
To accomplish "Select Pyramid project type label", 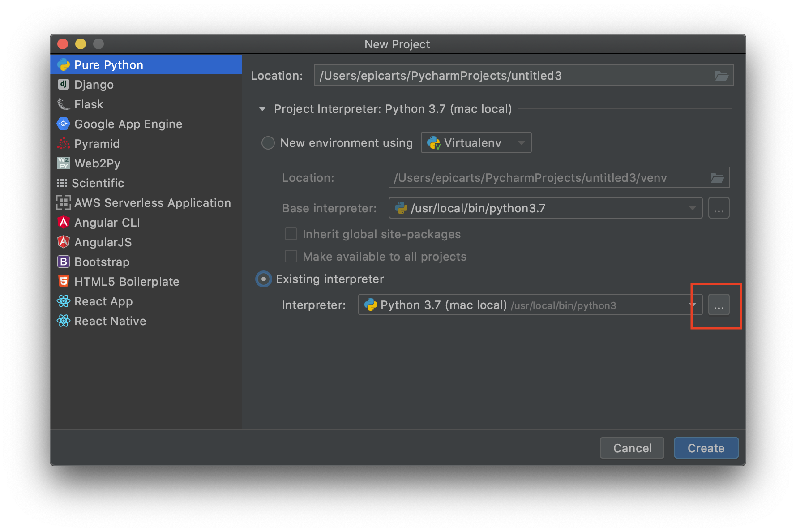I will 97,144.
